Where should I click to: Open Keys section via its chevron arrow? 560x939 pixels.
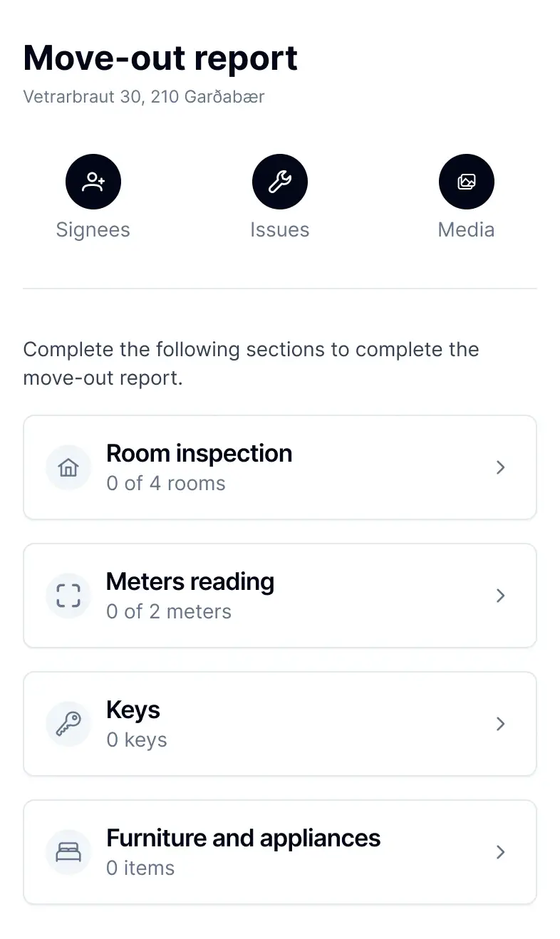click(500, 724)
